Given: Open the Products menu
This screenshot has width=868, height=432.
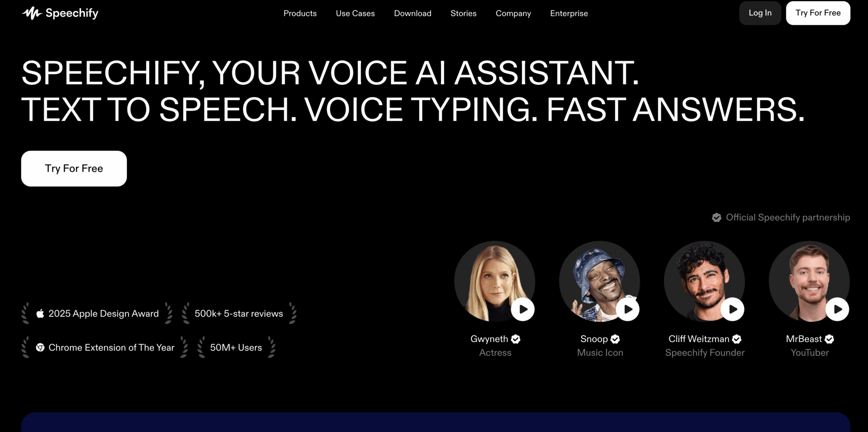Looking at the screenshot, I should point(300,13).
